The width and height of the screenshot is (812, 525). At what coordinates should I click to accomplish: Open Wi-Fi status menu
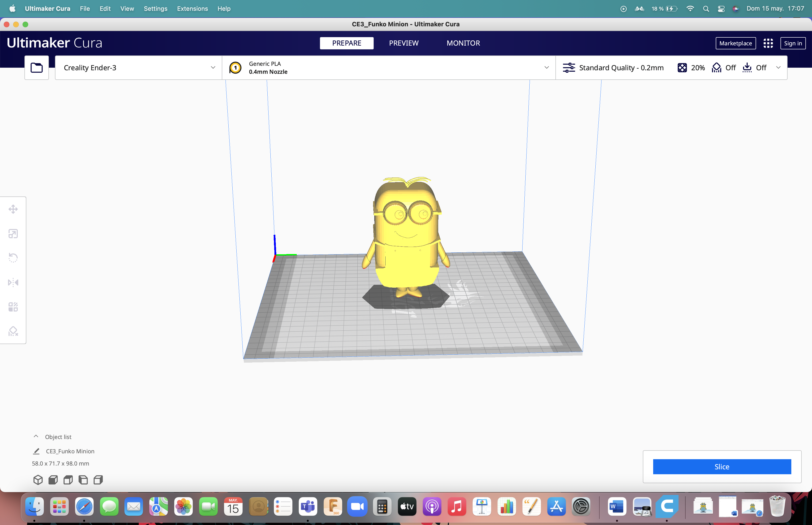point(690,9)
